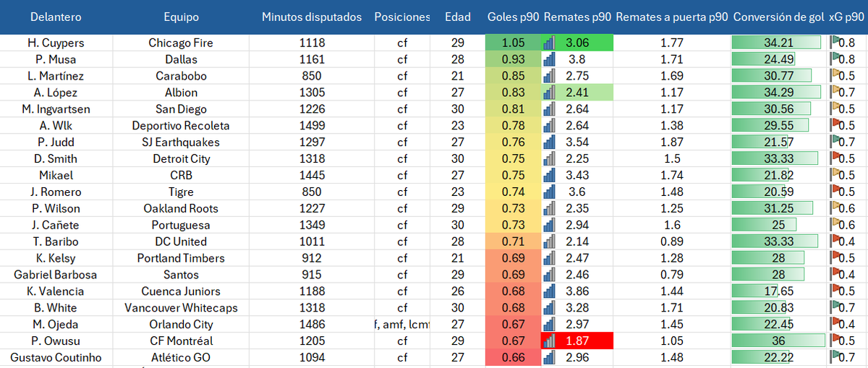This screenshot has height=368, width=868.
Task: Click the Goles p90 value 0.66
Action: 513,358
